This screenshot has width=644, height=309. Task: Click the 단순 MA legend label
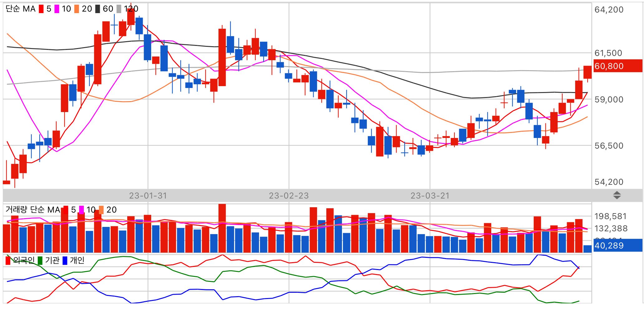(21, 9)
